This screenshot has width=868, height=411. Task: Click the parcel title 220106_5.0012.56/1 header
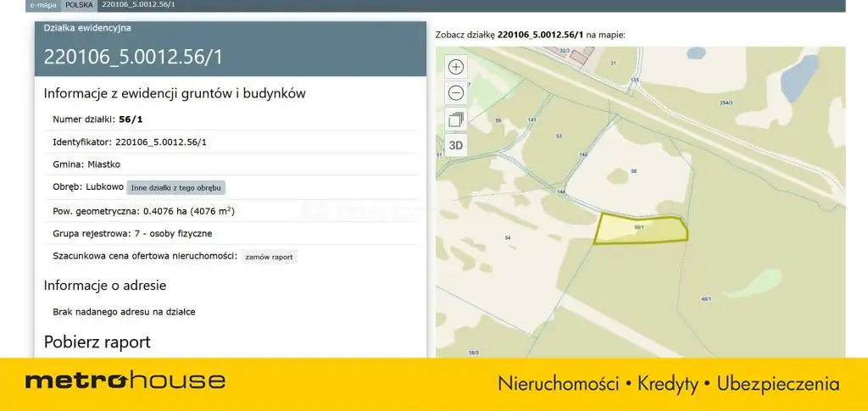click(135, 58)
